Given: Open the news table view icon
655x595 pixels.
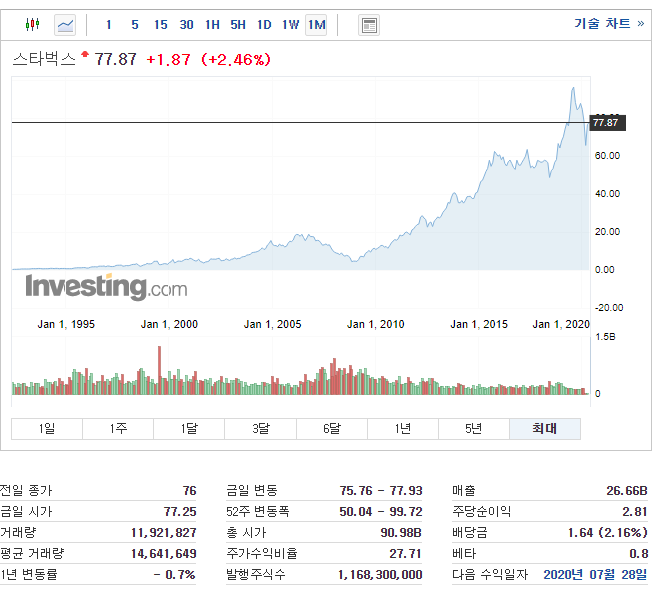Looking at the screenshot, I should (369, 25).
